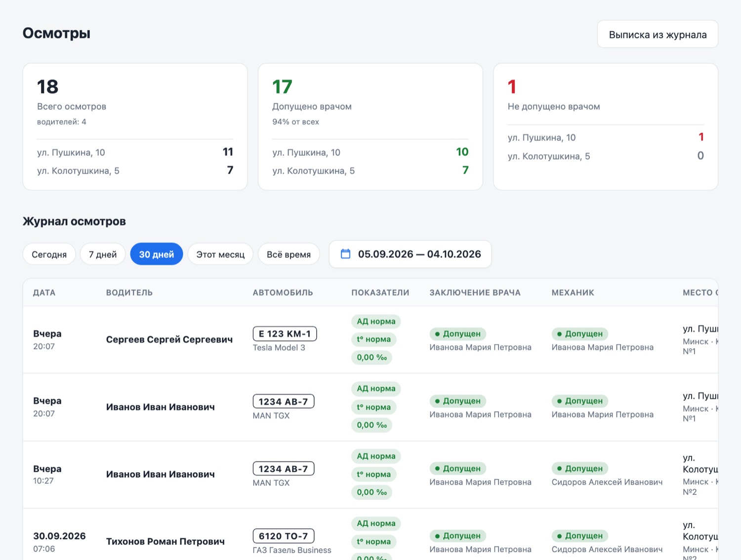The width and height of the screenshot is (741, 560).
Task: Click 'Сидоров Алексей Иванович' in Вчера 10:27 row
Action: (x=607, y=482)
